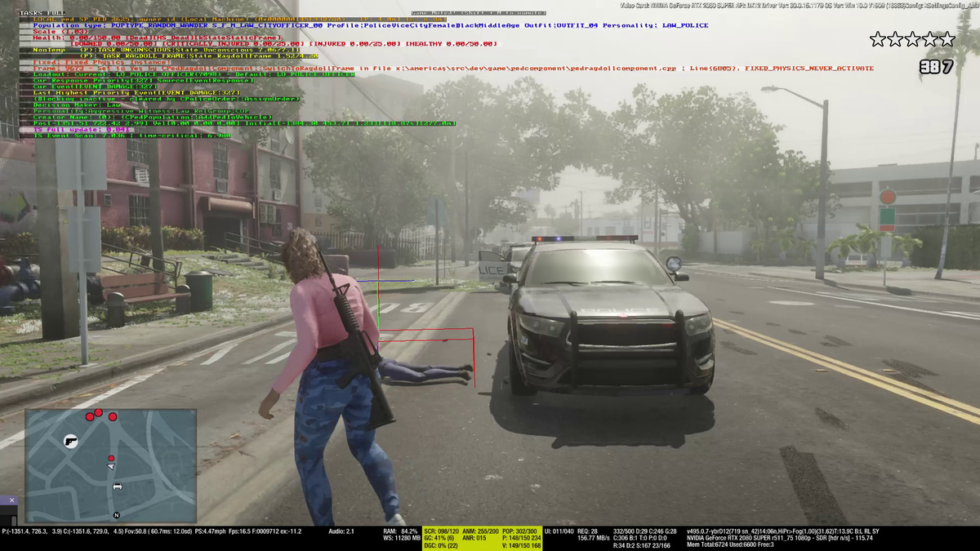Click the first wanted-level star

(x=878, y=39)
